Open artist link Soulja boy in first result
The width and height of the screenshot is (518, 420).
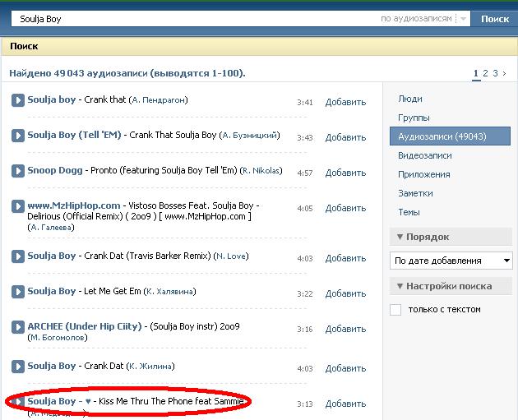(52, 99)
